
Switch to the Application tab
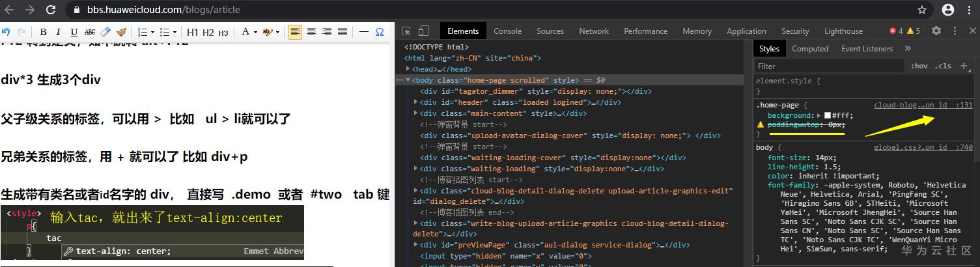pos(746,31)
